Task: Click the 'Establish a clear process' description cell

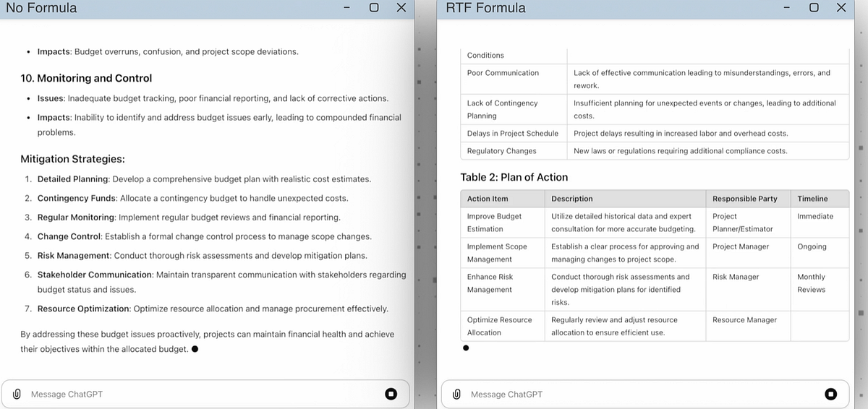Action: (625, 253)
